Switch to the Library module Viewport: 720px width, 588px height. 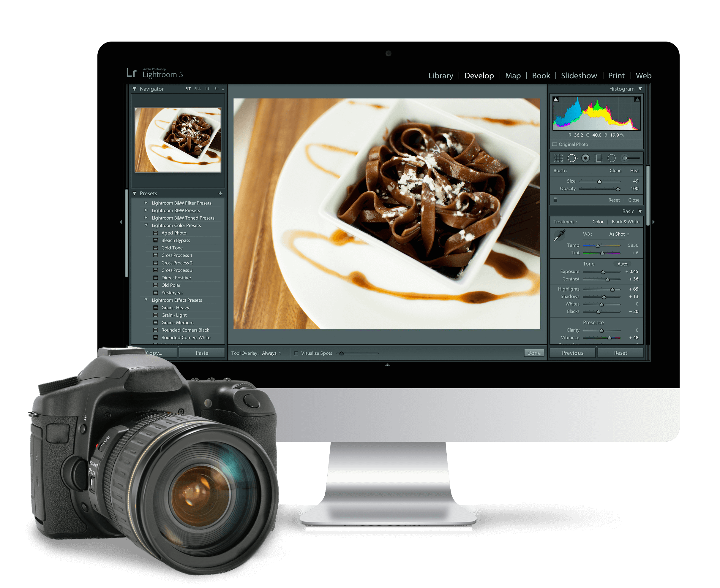pyautogui.click(x=441, y=75)
